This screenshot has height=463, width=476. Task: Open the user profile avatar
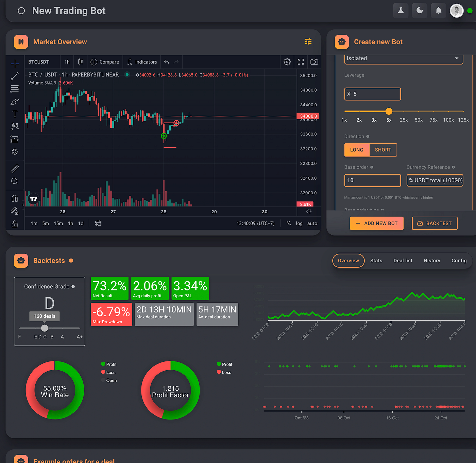[457, 11]
